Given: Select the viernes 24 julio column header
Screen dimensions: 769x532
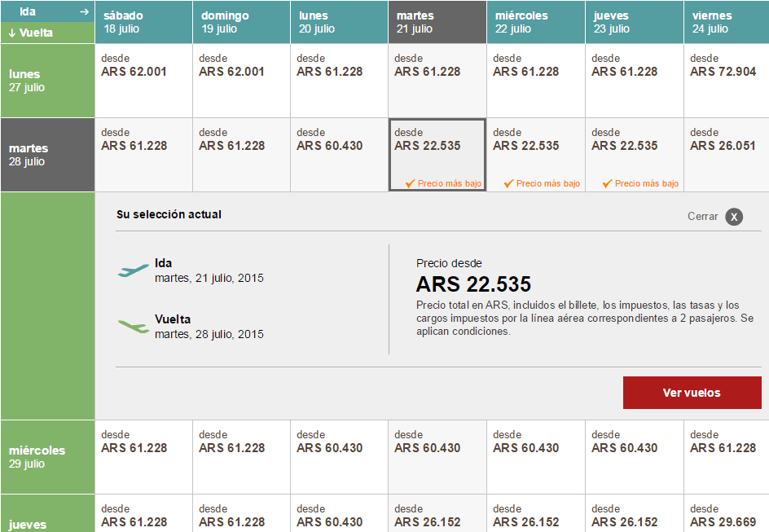Looking at the screenshot, I should tap(727, 22).
